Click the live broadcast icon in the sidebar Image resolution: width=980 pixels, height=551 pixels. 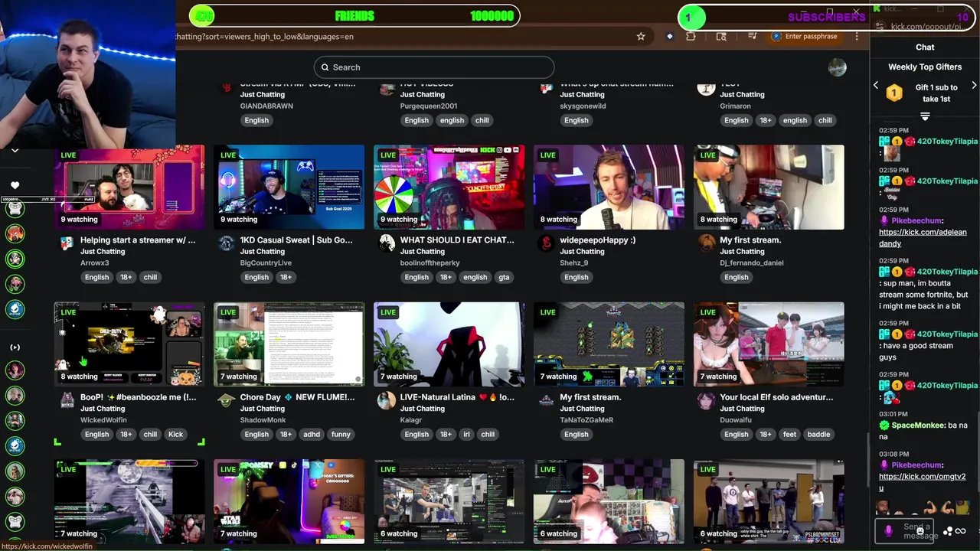tap(15, 347)
